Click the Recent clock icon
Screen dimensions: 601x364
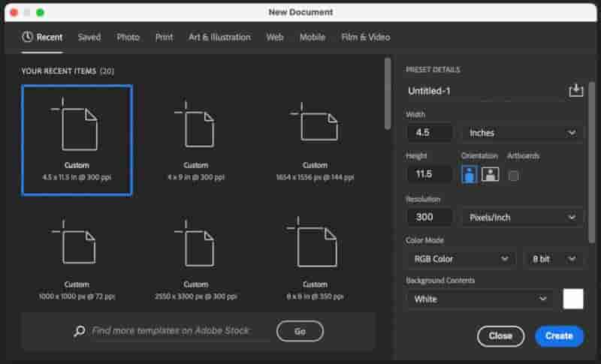27,37
